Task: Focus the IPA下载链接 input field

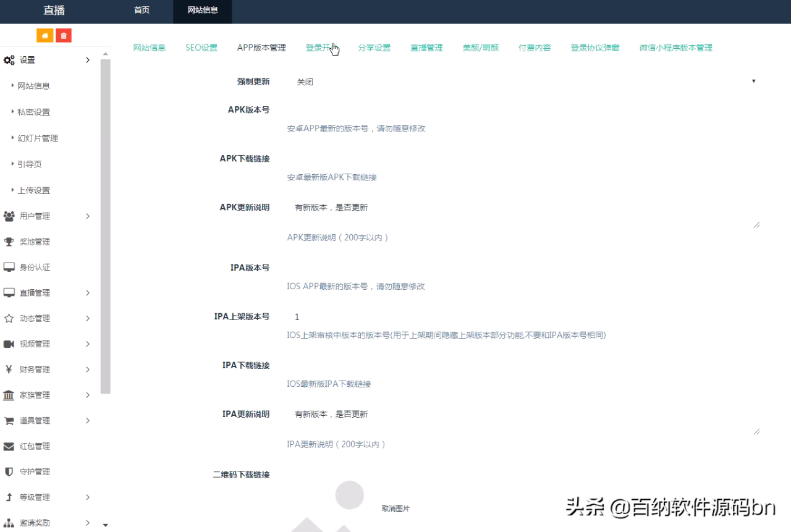Action: click(523, 366)
